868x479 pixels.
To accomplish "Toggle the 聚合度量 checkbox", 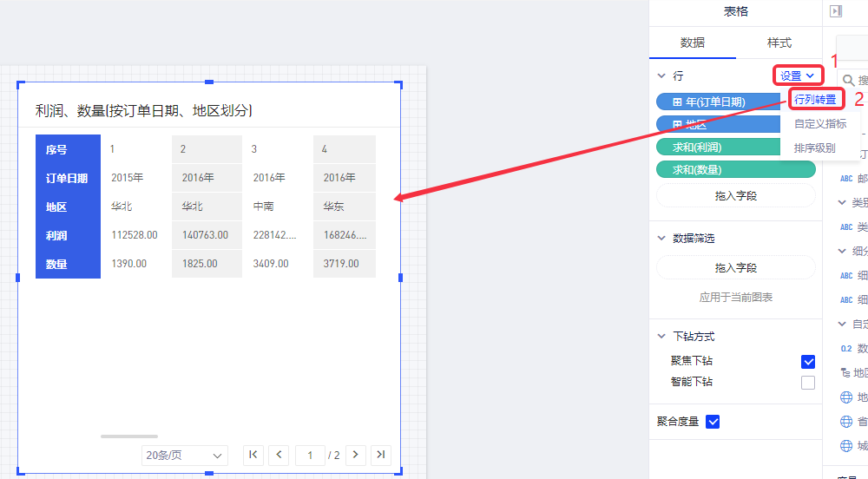I will click(713, 422).
